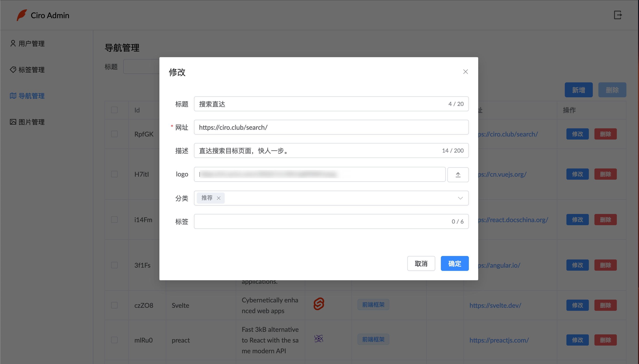Click 前端框架 tag in Svelte row

[373, 304]
